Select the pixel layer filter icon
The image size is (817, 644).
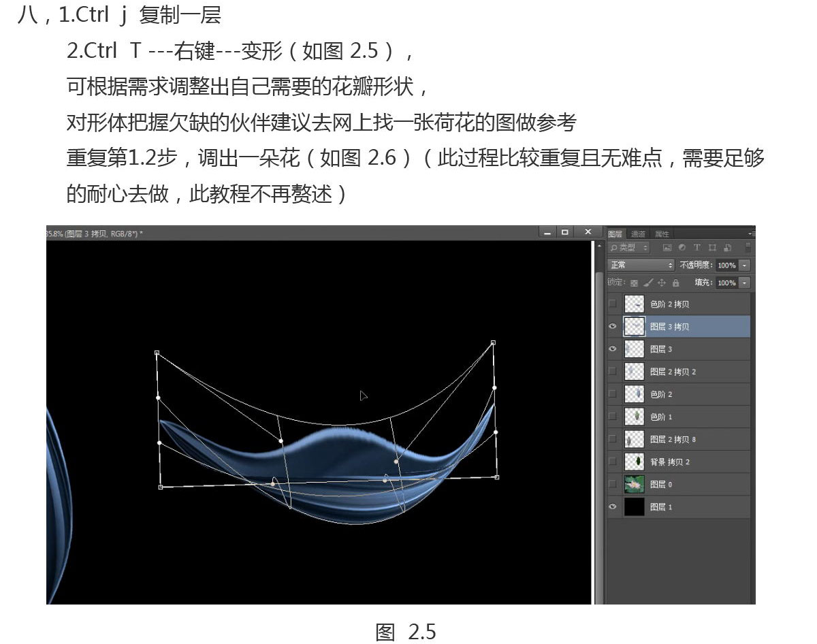tap(667, 248)
